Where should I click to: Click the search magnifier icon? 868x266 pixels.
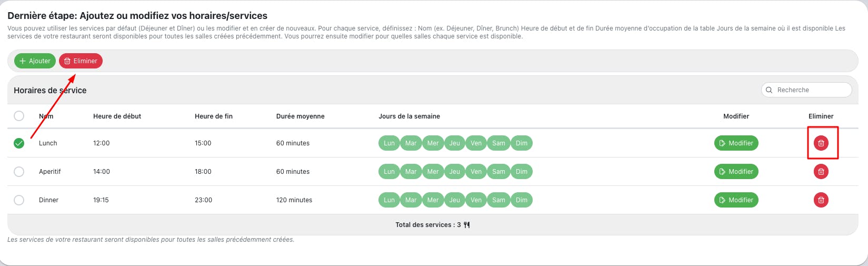click(x=769, y=90)
